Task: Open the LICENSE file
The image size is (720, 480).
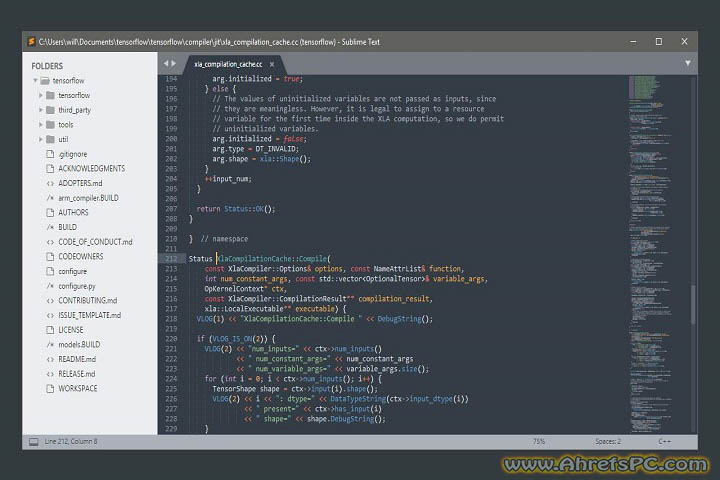Action: click(x=71, y=330)
